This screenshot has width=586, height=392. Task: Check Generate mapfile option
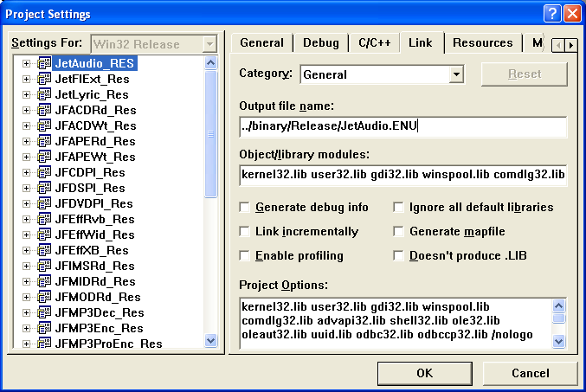(x=398, y=231)
